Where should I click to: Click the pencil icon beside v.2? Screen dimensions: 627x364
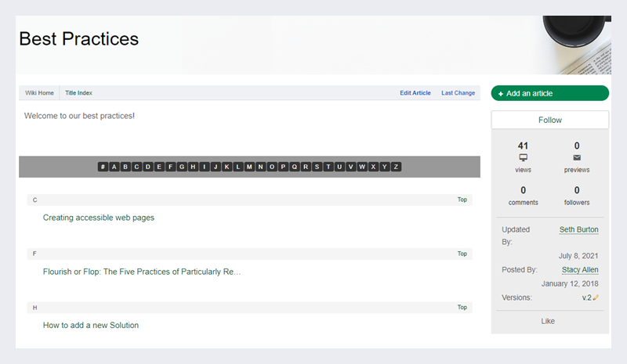pos(596,297)
